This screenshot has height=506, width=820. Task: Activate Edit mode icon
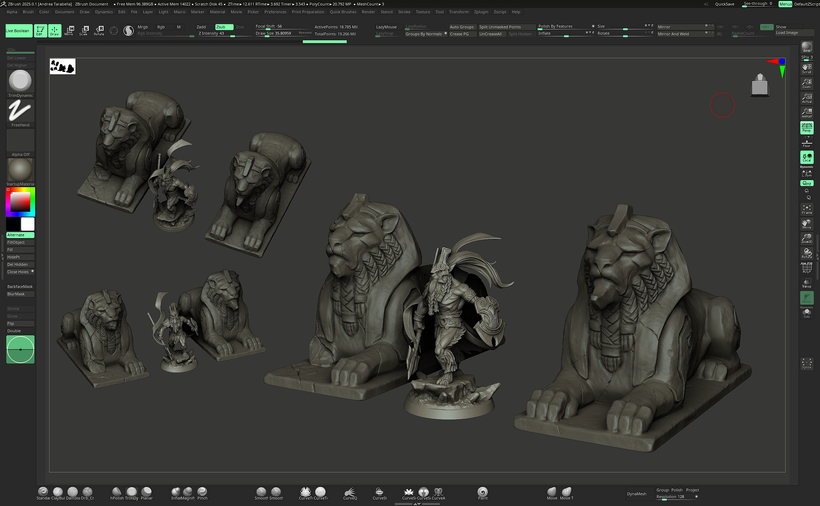point(40,31)
